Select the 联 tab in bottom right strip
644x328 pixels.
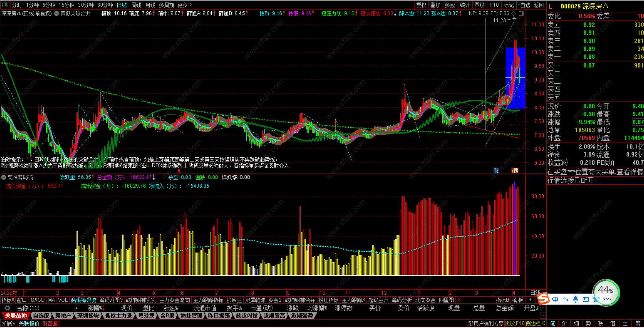coord(601,323)
